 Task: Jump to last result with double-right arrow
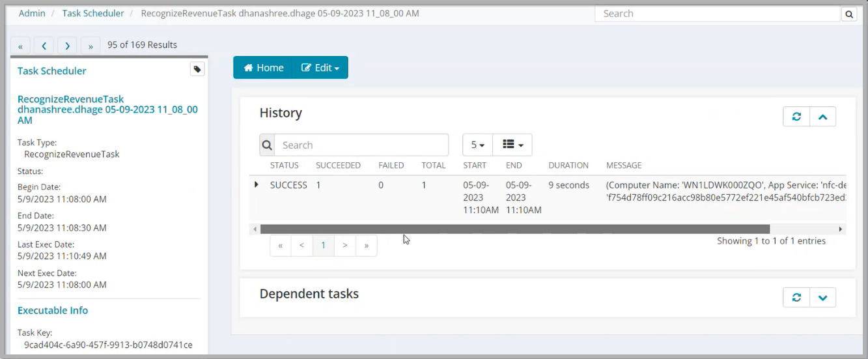[x=91, y=46]
